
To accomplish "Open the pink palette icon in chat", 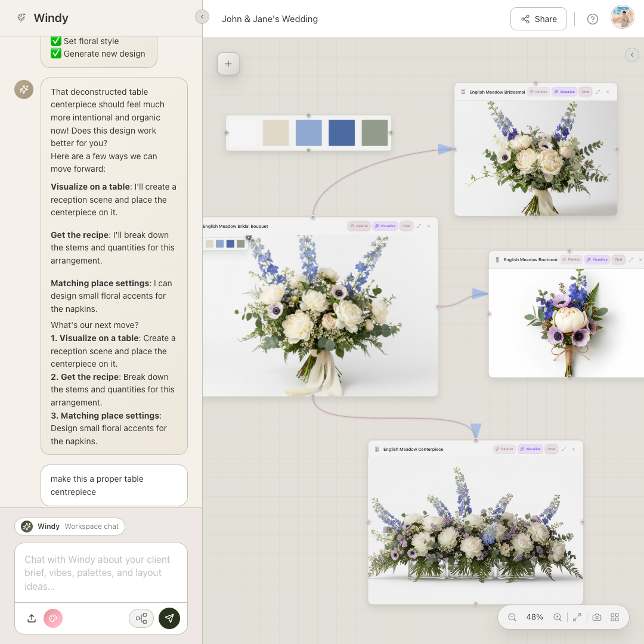I will click(x=52, y=618).
